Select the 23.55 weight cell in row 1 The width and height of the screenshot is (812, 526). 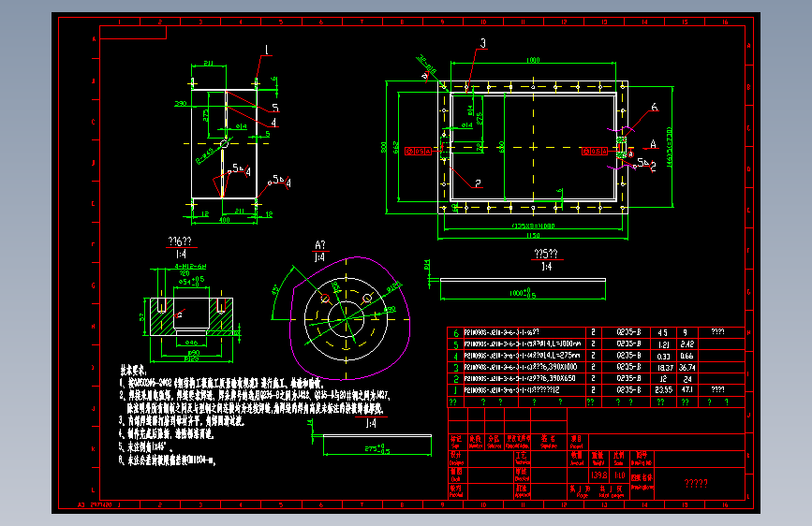(664, 390)
